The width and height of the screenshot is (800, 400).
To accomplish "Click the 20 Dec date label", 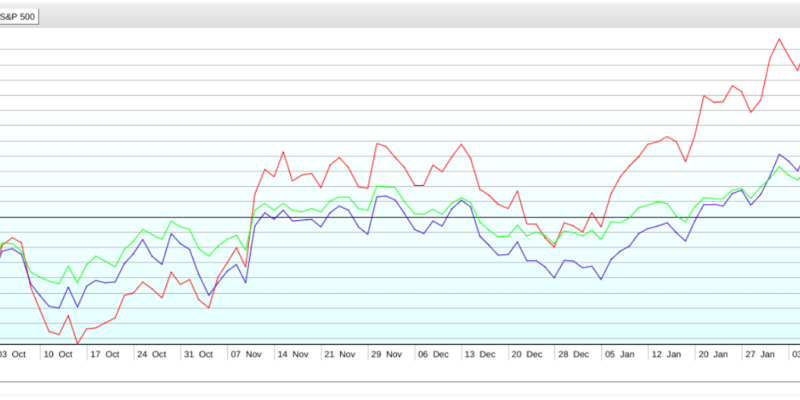I will (526, 354).
